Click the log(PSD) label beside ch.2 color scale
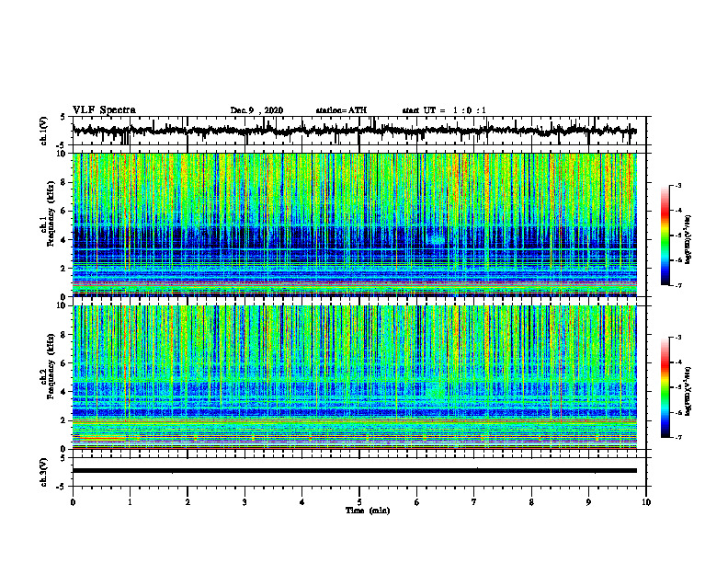 click(688, 391)
